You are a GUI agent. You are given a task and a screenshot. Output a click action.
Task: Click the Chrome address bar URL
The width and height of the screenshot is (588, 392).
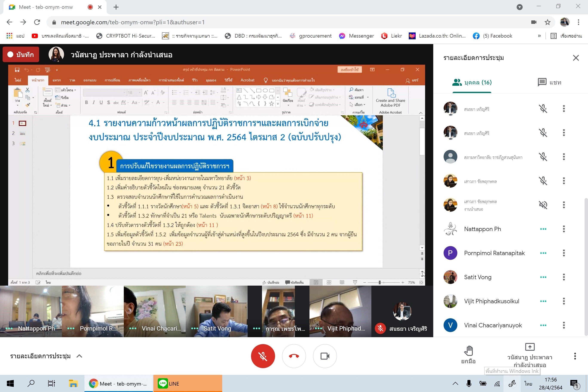[133, 22]
